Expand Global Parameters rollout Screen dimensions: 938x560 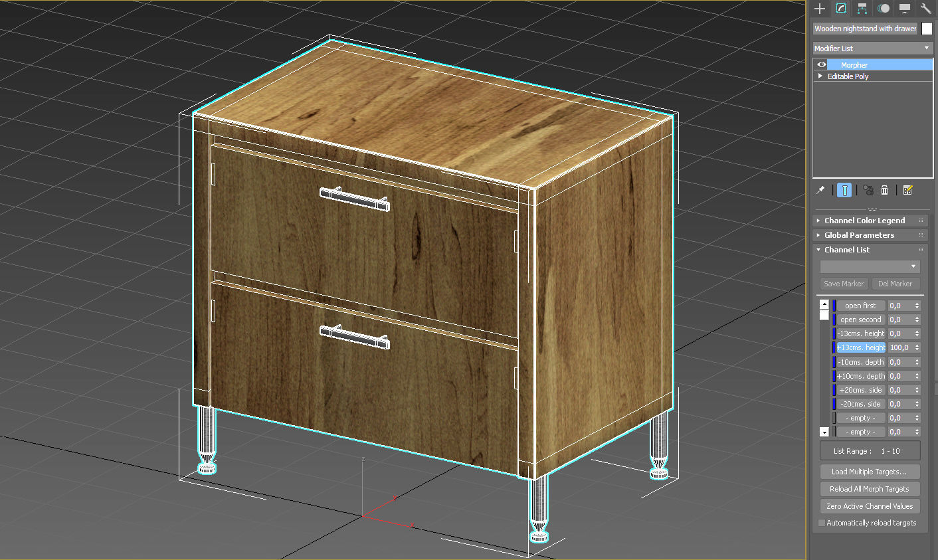pos(870,235)
